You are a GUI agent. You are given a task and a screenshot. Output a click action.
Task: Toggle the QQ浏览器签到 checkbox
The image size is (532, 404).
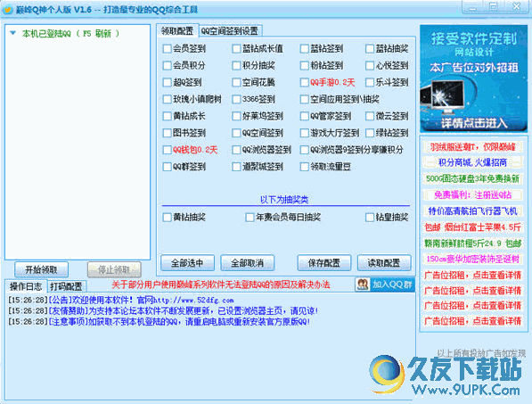click(x=236, y=150)
